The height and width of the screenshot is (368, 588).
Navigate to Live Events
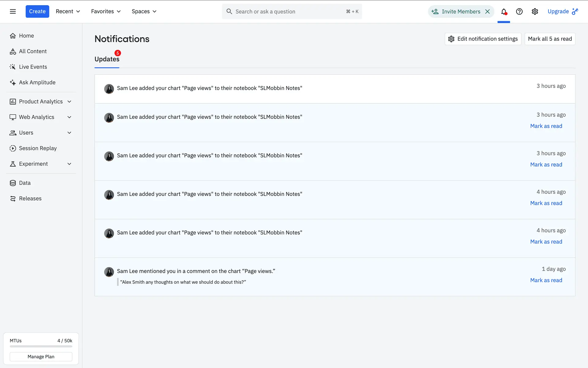[x=33, y=67]
